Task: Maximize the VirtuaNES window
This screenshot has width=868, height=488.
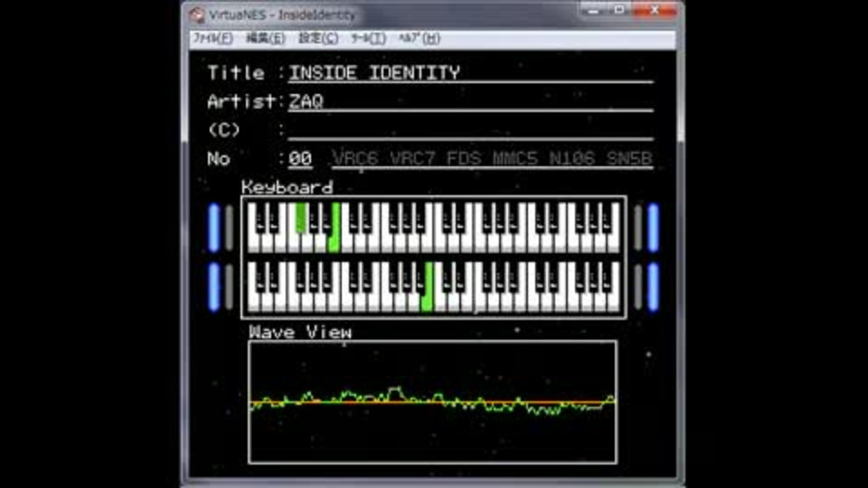Action: coord(619,10)
